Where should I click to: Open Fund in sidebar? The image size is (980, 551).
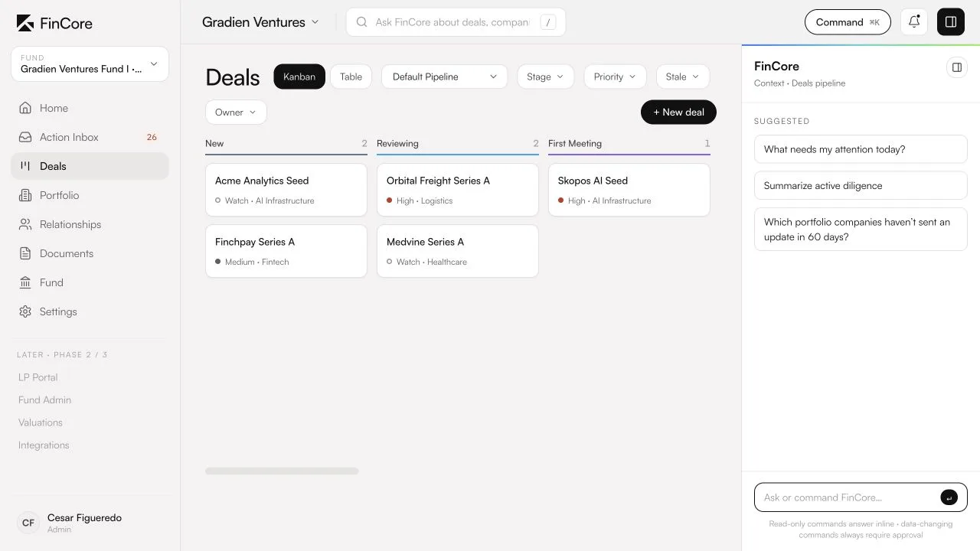tap(90, 282)
